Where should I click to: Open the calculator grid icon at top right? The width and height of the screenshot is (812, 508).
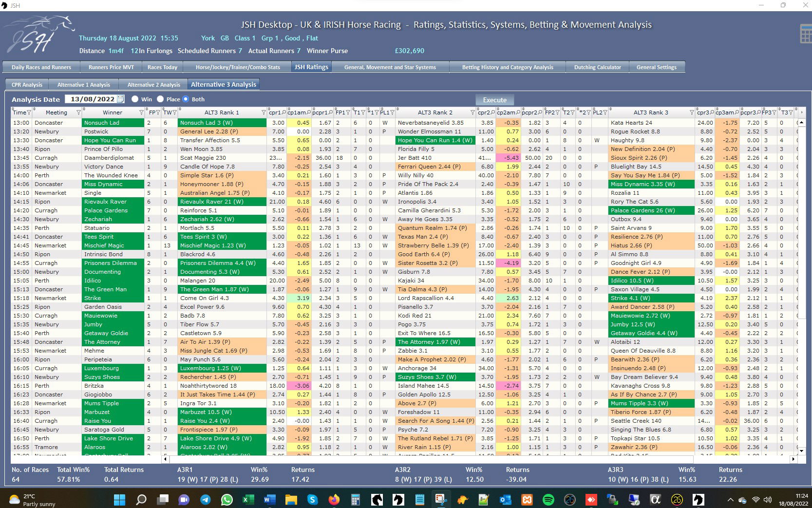coord(806,34)
